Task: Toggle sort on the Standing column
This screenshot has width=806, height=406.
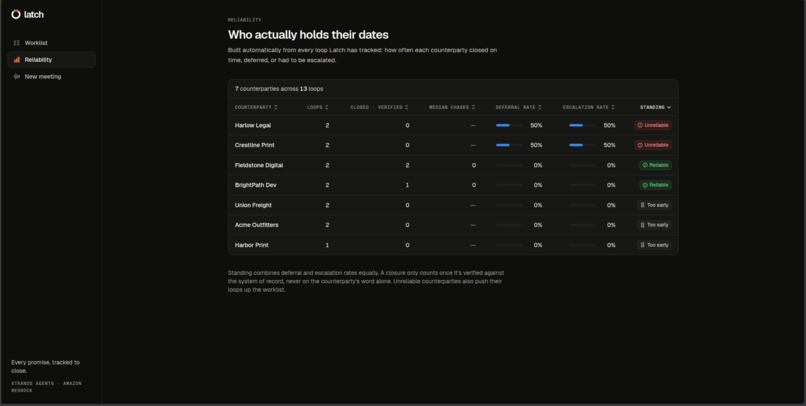Action: point(655,107)
